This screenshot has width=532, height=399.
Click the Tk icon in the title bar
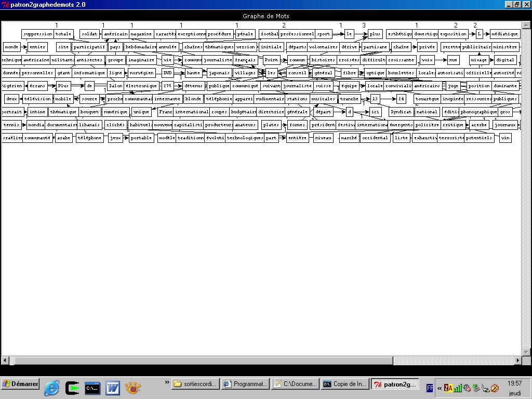[x=5, y=5]
